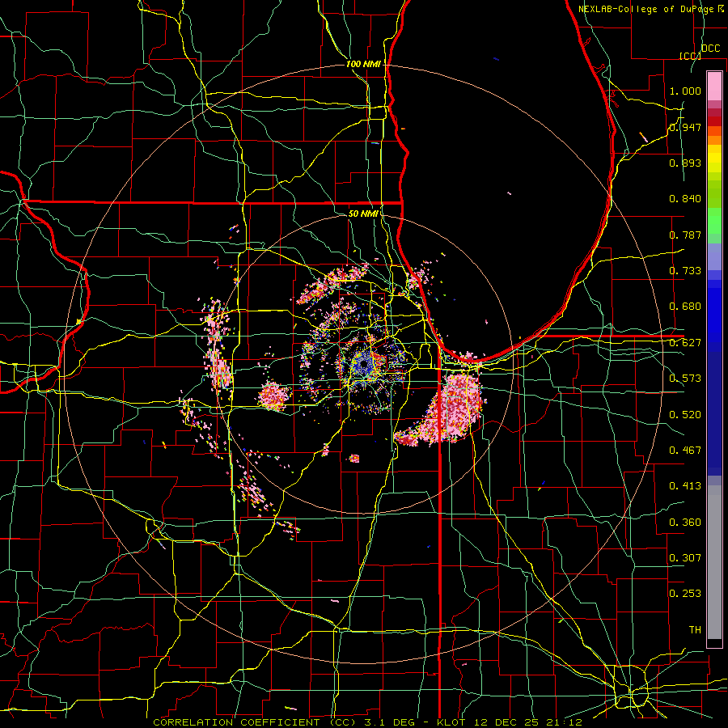Click the [CC] units label
This screenshot has width=728, height=728.
tap(690, 56)
